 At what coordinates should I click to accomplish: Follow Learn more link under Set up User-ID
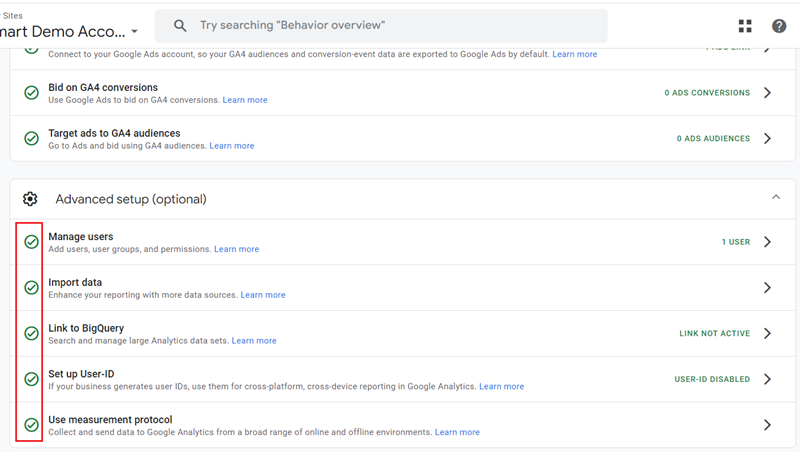[x=502, y=387]
